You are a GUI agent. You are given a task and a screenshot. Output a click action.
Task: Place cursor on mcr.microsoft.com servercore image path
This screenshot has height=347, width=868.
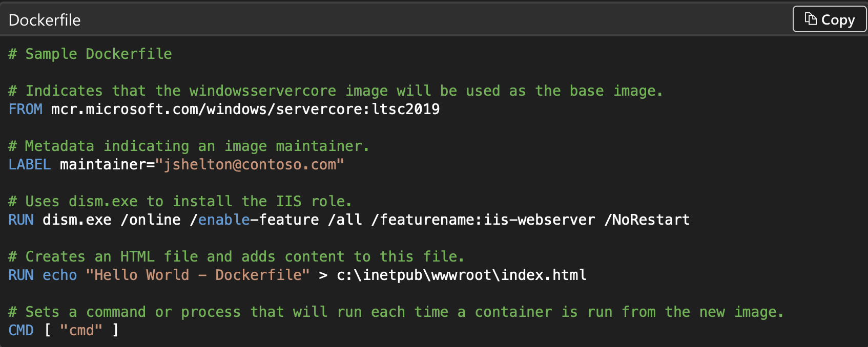[x=245, y=109]
